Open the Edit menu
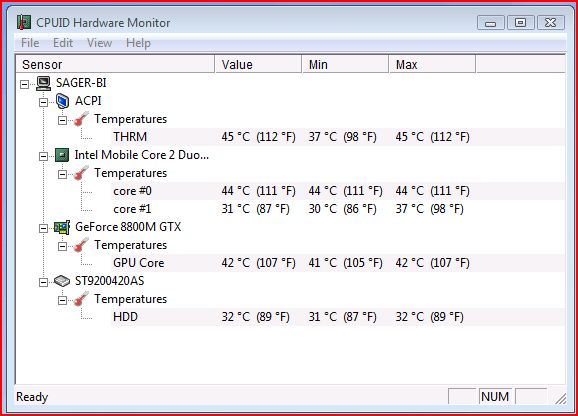Viewport: 578px width, 416px height. [63, 43]
